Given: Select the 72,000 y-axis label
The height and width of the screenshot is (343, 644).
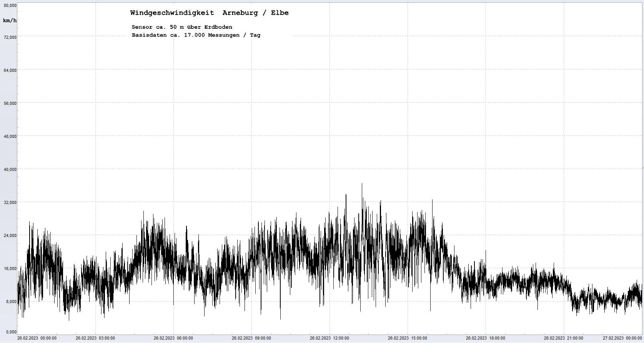Looking at the screenshot, I should pos(10,37).
